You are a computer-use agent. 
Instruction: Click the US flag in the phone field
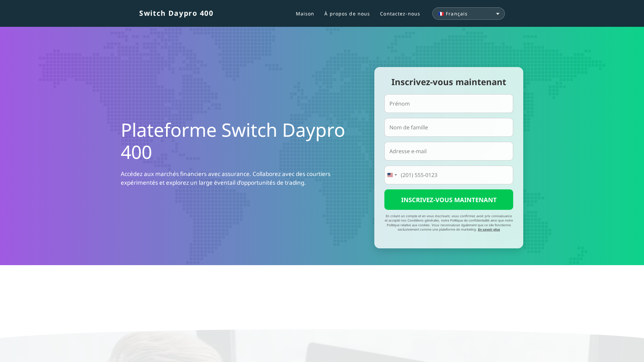(390, 175)
